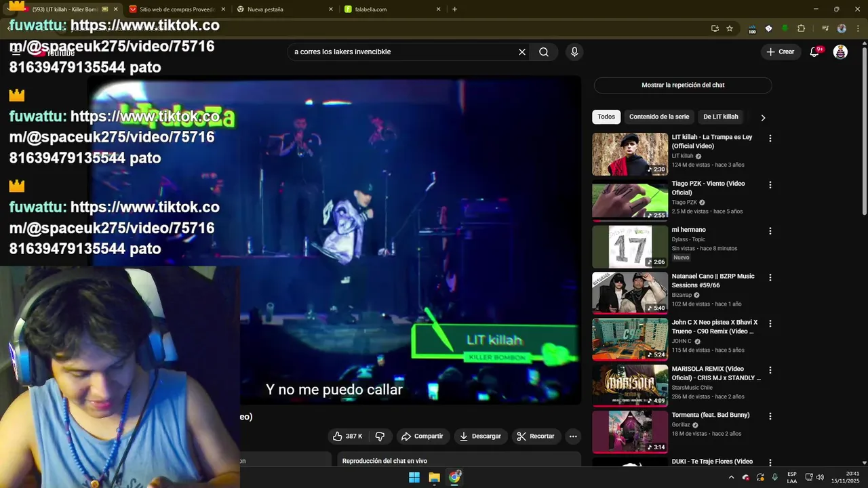This screenshot has width=868, height=488.
Task: Start voice search with the microphone icon
Action: 574,52
